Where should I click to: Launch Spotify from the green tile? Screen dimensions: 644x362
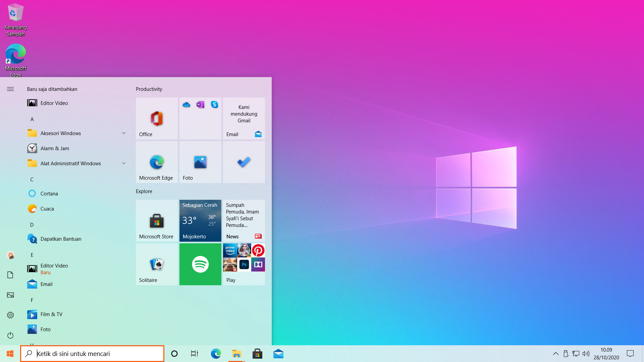(x=200, y=264)
